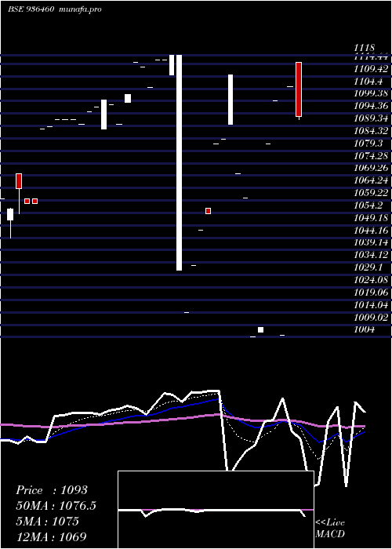Select the tallest white candlestick
The image size is (392, 549).
tap(179, 162)
